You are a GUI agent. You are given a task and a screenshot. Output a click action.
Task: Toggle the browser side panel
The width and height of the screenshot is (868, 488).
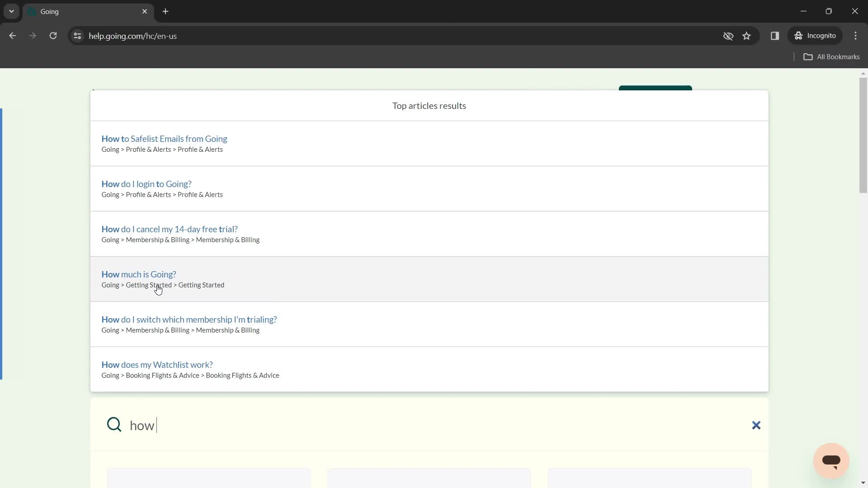(774, 36)
